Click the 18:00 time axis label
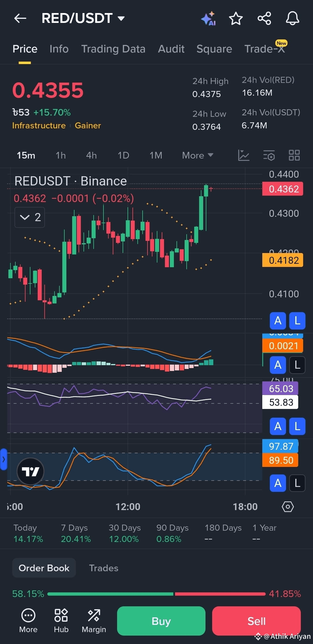The width and height of the screenshot is (313, 644). pos(245,507)
